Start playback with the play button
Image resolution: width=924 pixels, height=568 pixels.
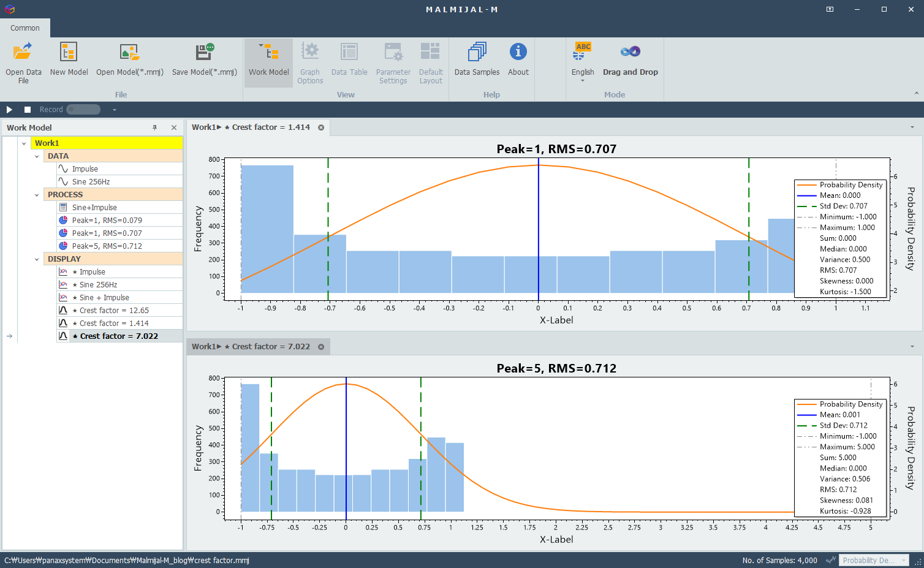[9, 110]
